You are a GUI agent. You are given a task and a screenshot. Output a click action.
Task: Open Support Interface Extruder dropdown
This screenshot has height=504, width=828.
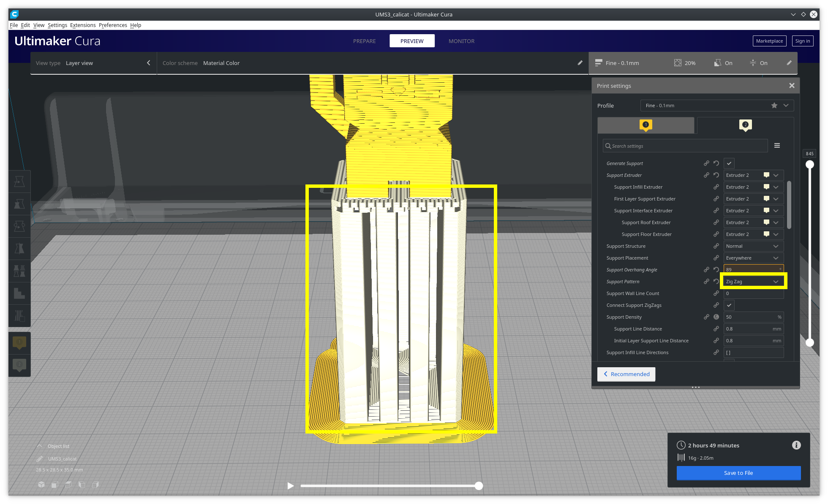(x=754, y=211)
